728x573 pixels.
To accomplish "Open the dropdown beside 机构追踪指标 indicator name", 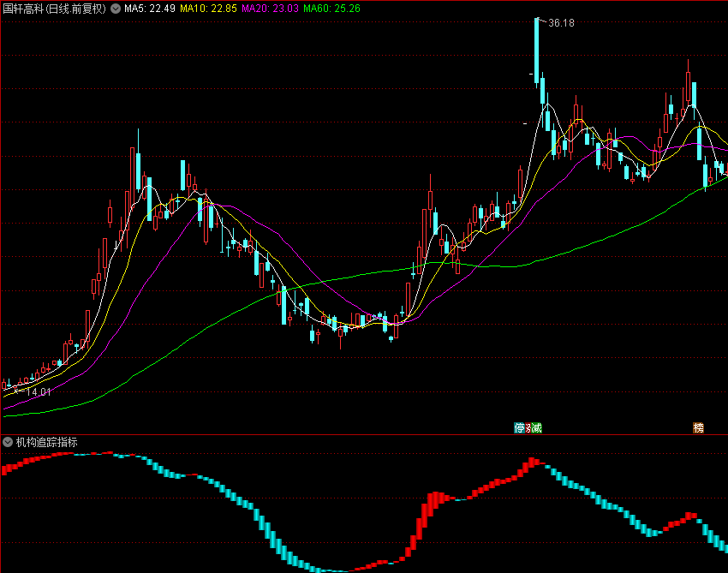I will click(8, 442).
